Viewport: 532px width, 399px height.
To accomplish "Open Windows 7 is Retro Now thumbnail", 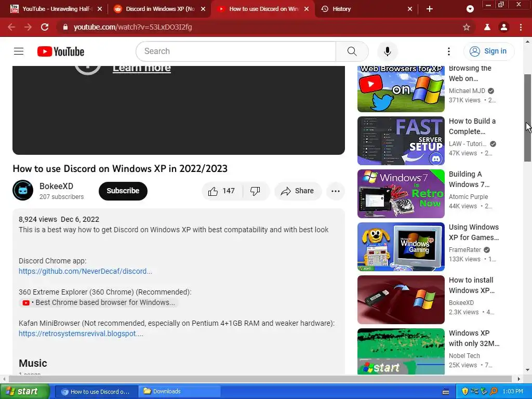I will pyautogui.click(x=401, y=193).
